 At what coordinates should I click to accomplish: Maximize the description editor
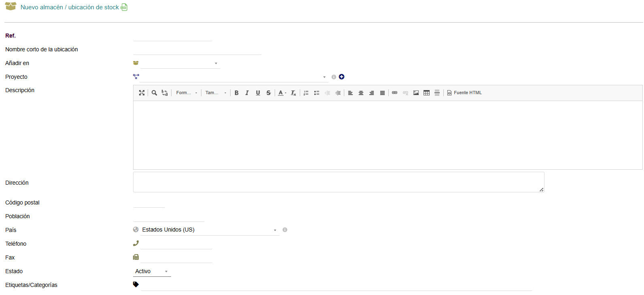tap(142, 93)
